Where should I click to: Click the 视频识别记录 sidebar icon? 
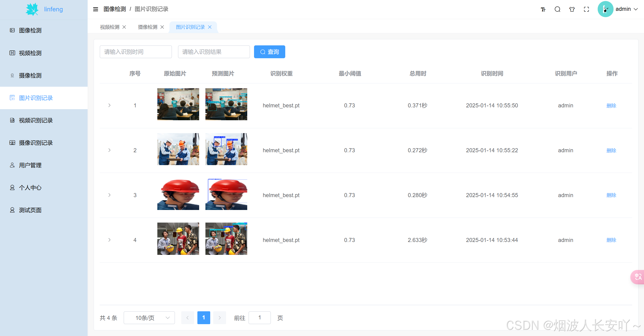point(12,120)
